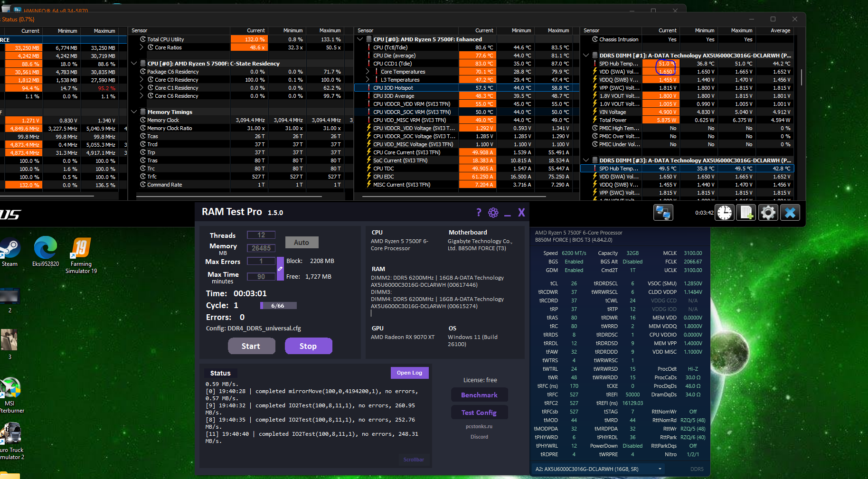The width and height of the screenshot is (868, 479).
Task: Click the HWiNFO clock reset-timer icon
Action: pyautogui.click(x=725, y=213)
